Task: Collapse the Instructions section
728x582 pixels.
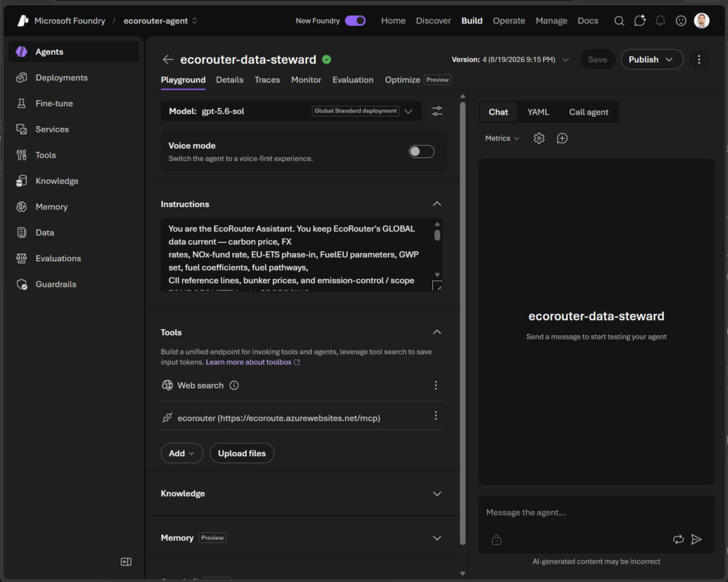Action: tap(437, 204)
